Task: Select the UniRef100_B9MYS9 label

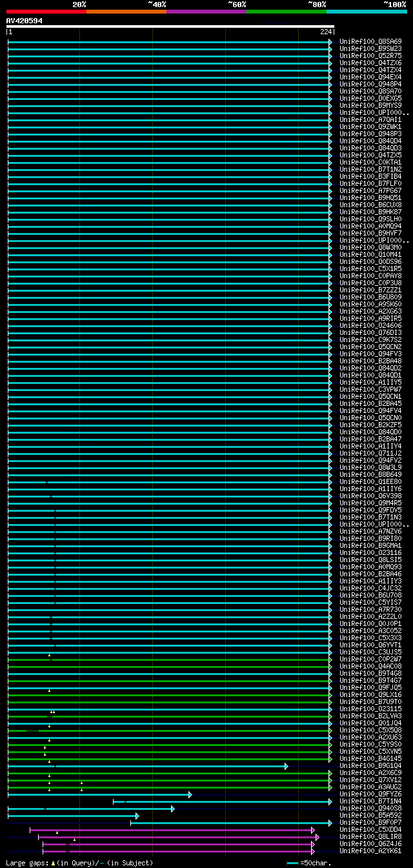Action: pos(370,105)
